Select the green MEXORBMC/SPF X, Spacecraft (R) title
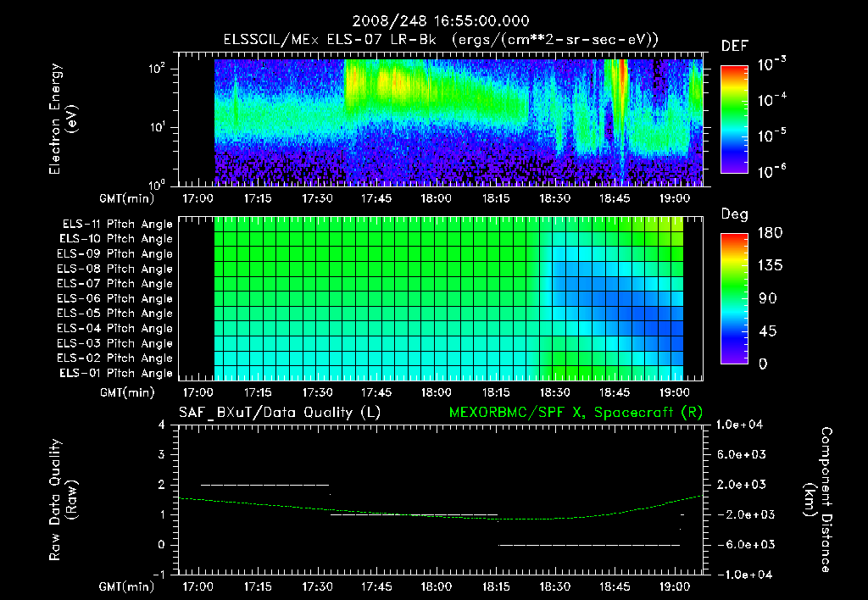This screenshot has height=600, width=868. click(576, 413)
